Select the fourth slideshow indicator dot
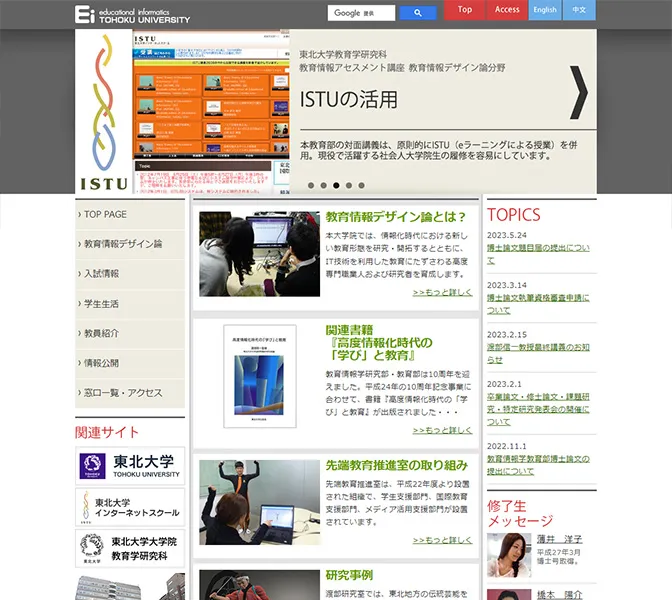672x600 pixels. [x=349, y=185]
